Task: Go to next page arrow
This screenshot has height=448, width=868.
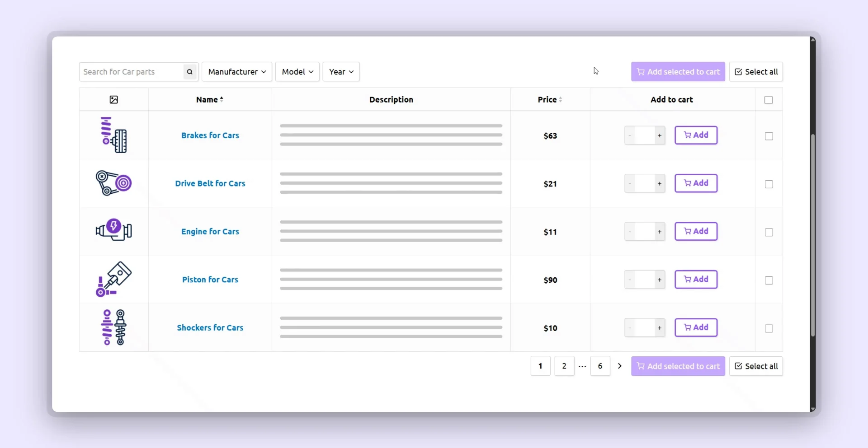Action: pyautogui.click(x=620, y=366)
